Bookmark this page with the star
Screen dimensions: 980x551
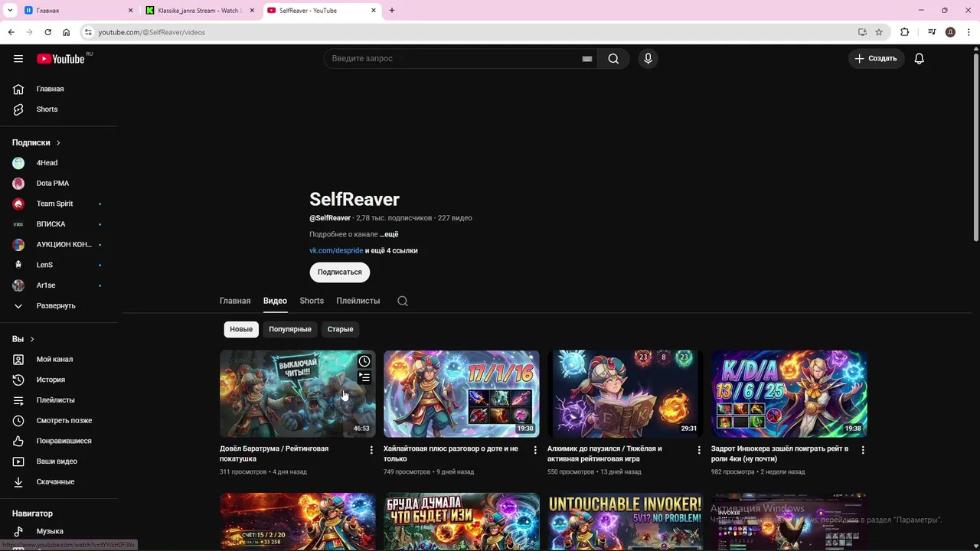(879, 32)
